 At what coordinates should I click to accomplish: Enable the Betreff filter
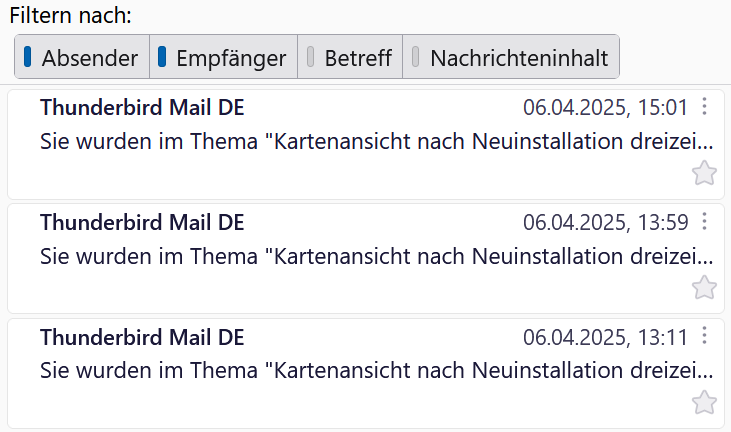350,58
